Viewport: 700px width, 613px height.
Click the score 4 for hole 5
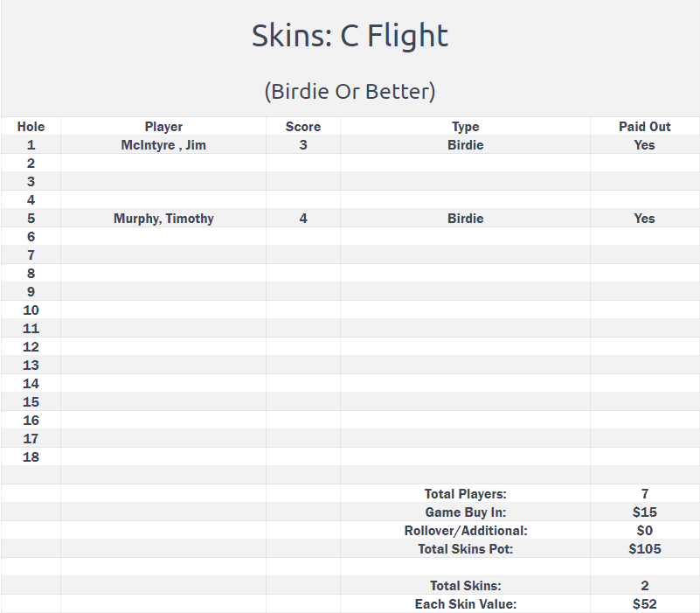(303, 219)
